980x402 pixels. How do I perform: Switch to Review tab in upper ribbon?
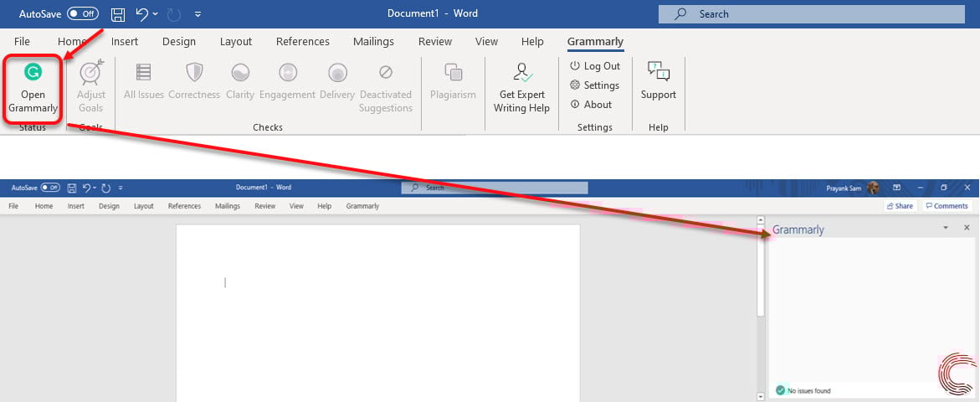point(435,41)
